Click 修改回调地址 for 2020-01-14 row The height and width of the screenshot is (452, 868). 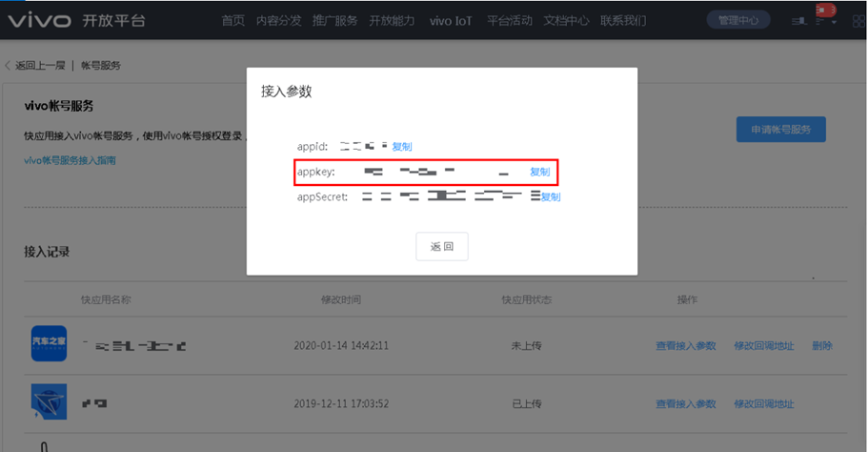coord(764,345)
